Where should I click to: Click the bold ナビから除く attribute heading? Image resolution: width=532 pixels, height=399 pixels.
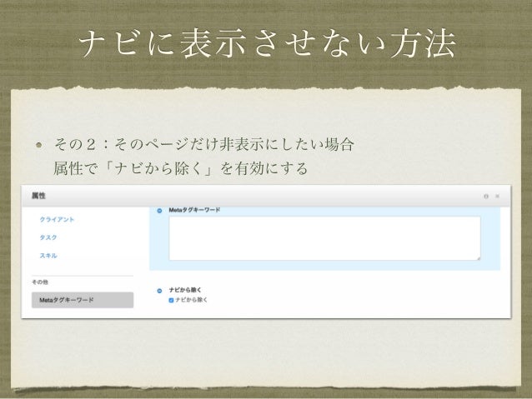coord(185,290)
